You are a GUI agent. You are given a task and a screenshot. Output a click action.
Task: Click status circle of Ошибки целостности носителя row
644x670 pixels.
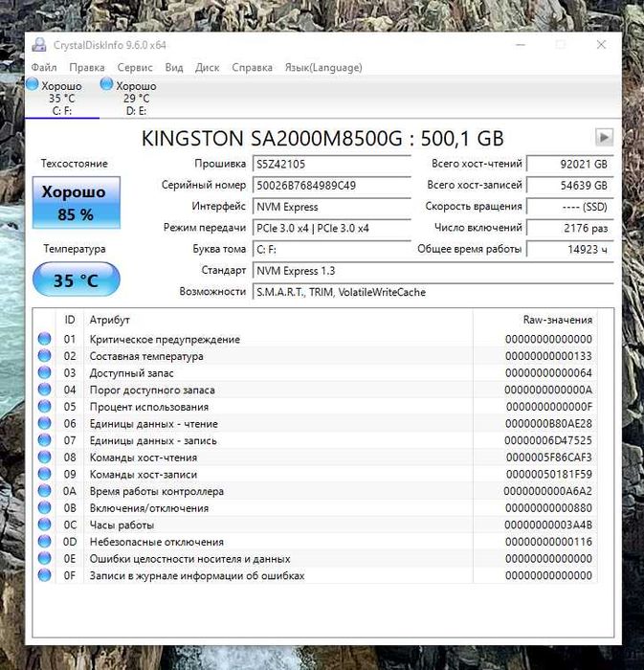(x=44, y=558)
